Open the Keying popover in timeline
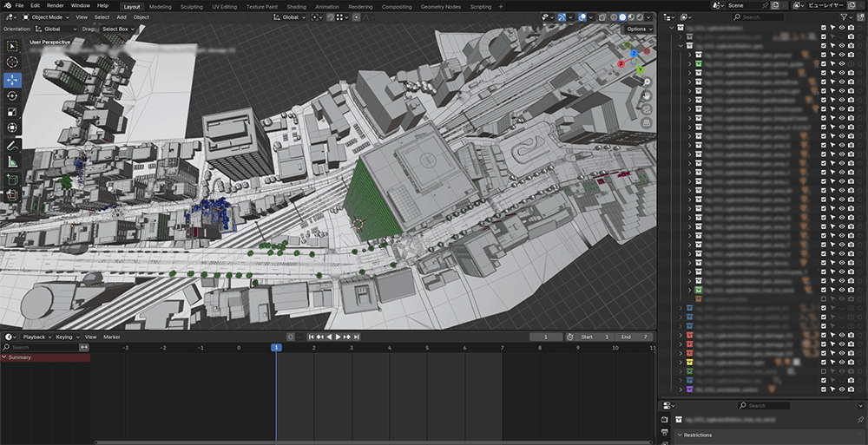Viewport: 868px width, 445px height. tap(66, 337)
